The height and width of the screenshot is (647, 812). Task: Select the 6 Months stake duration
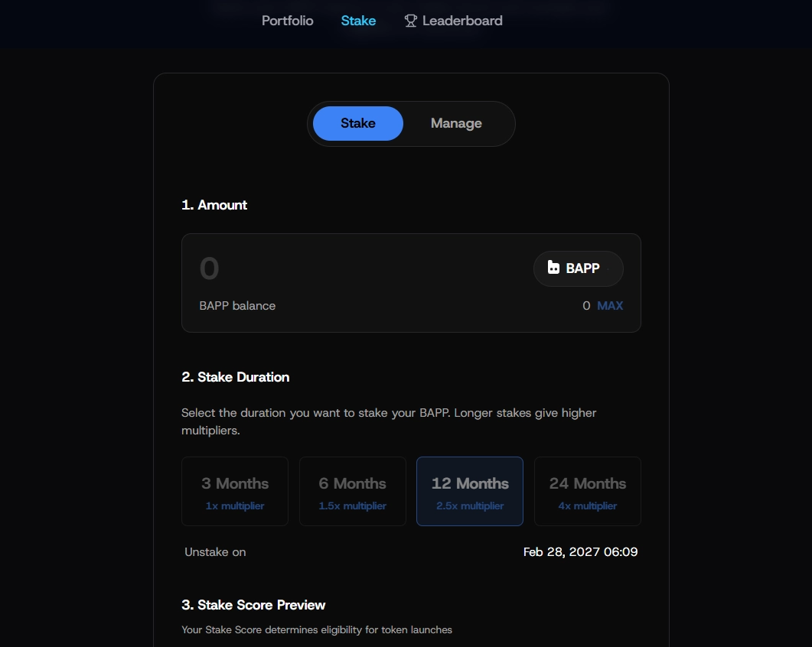tap(353, 491)
